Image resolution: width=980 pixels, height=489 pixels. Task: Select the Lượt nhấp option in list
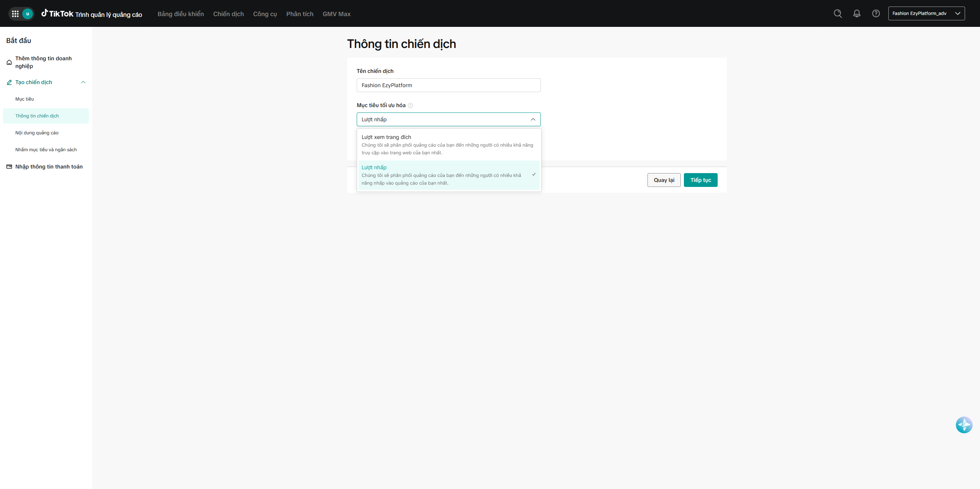click(449, 175)
